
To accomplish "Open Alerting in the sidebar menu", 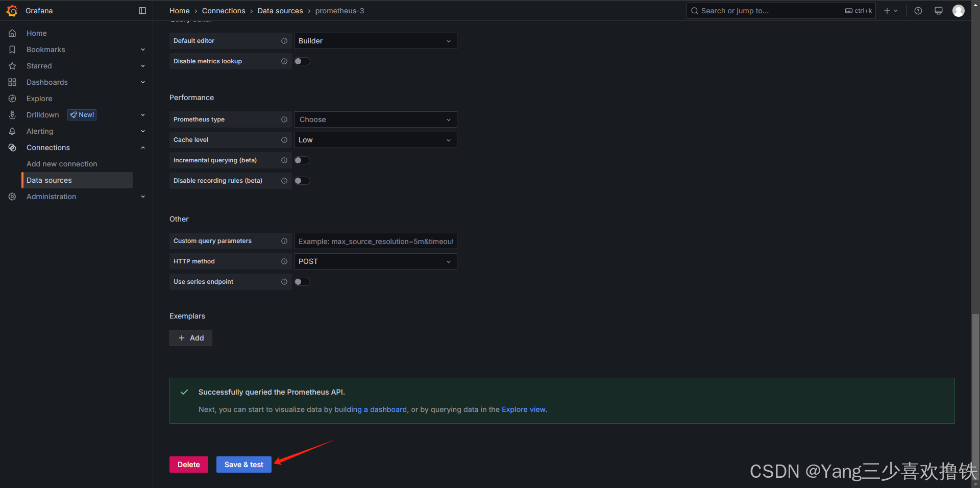I will click(x=40, y=131).
